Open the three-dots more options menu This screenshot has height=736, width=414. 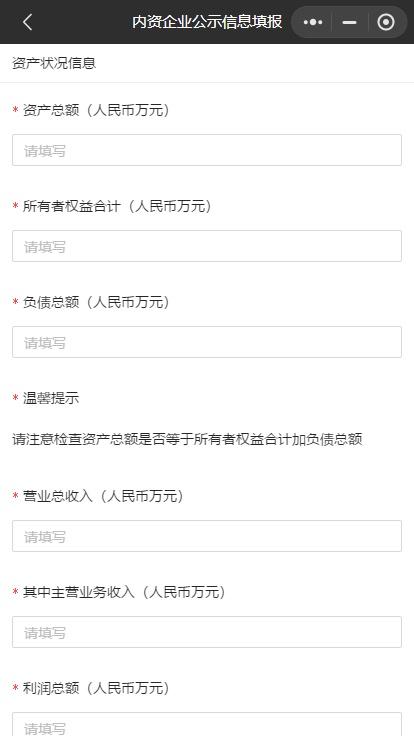(x=313, y=22)
